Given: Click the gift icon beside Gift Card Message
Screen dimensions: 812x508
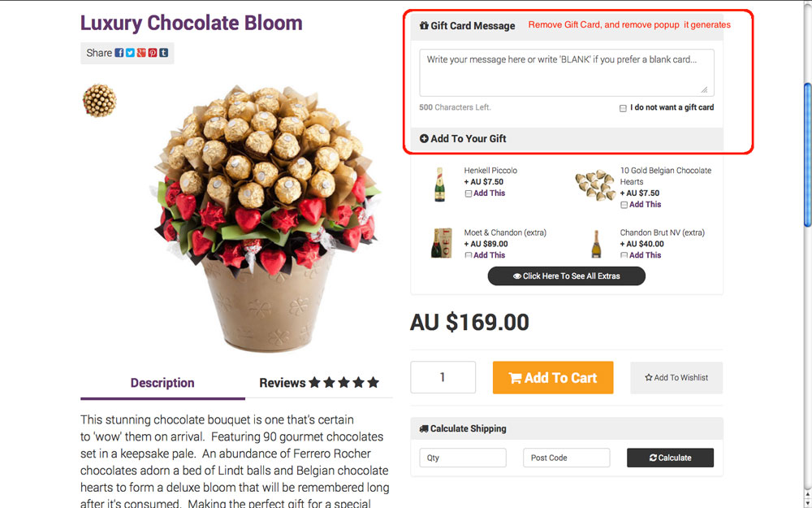Looking at the screenshot, I should pyautogui.click(x=423, y=25).
